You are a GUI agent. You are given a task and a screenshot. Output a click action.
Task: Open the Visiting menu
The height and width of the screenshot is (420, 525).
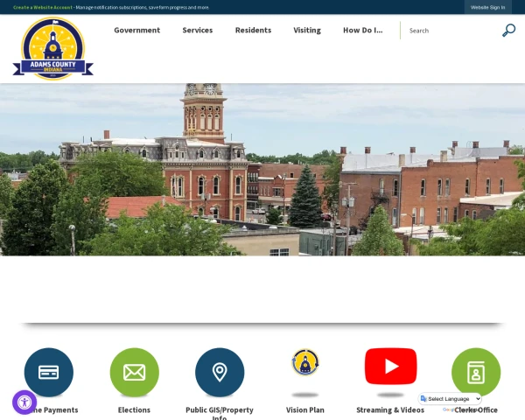click(307, 30)
